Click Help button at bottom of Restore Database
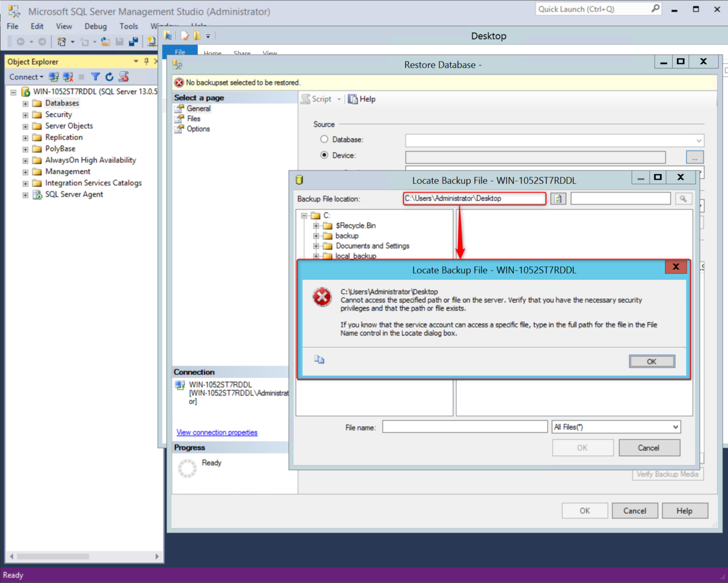The height and width of the screenshot is (583, 728). point(684,511)
